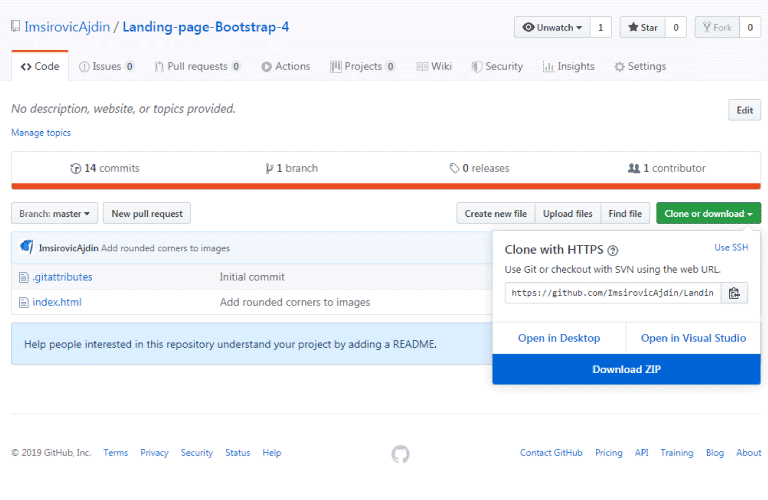This screenshot has height=500, width=768.
Task: Open the About footer link
Action: pyautogui.click(x=749, y=453)
